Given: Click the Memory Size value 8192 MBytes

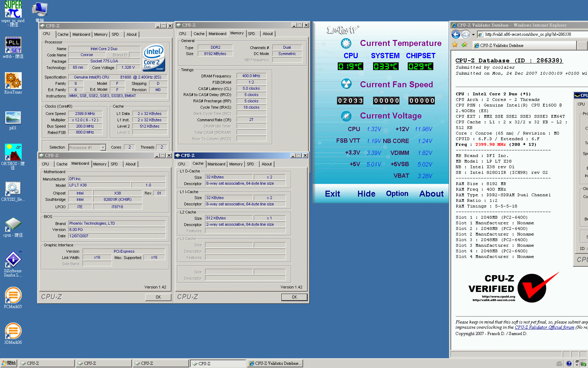Looking at the screenshot, I should [215, 54].
